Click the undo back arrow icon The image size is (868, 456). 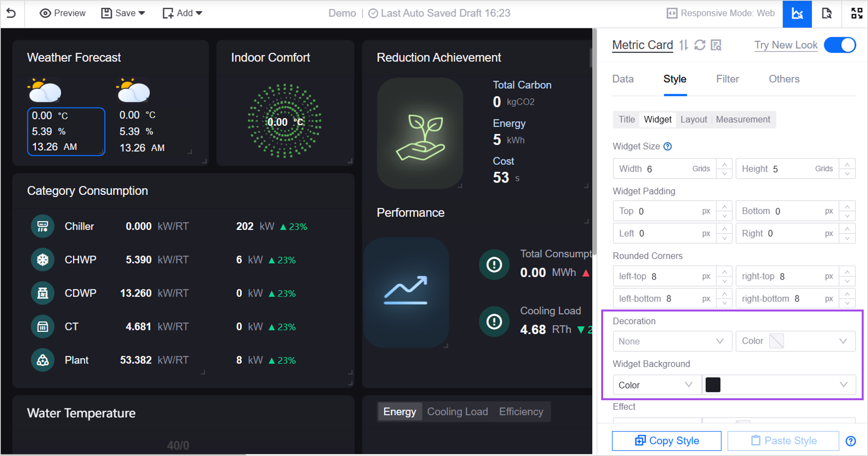[x=11, y=13]
